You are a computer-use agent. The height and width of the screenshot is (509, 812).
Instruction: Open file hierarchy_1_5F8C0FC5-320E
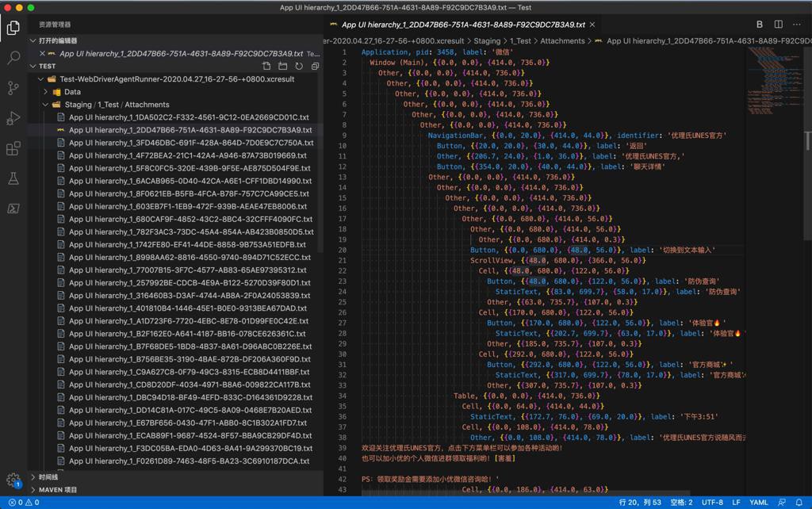190,168
